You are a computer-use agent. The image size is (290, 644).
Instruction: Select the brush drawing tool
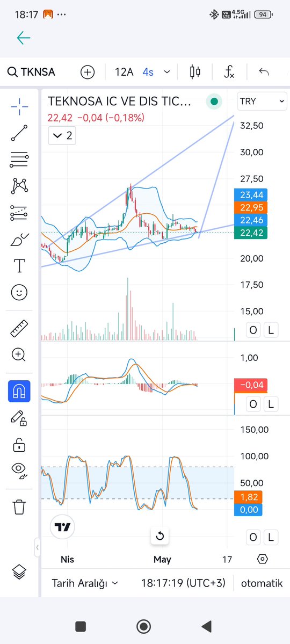click(x=19, y=239)
